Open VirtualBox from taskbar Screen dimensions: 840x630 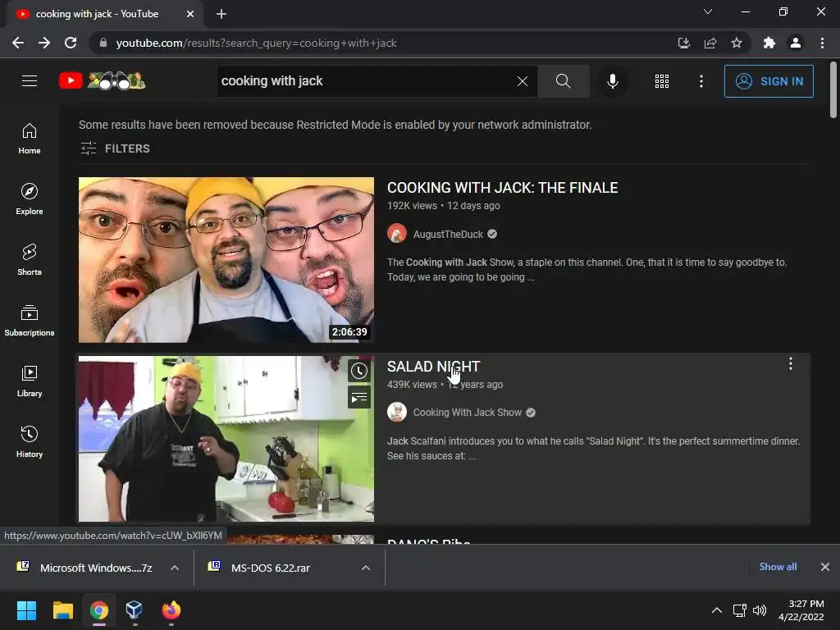coord(134,610)
